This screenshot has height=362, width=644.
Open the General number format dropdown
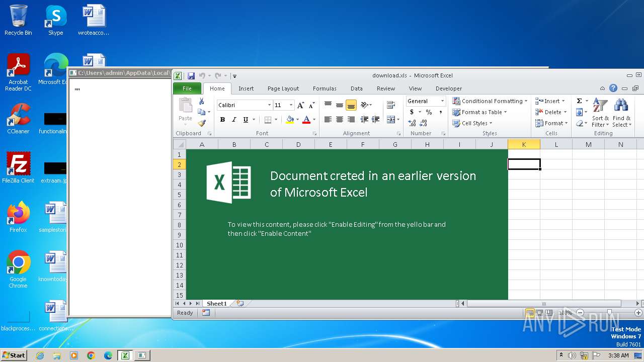442,101
